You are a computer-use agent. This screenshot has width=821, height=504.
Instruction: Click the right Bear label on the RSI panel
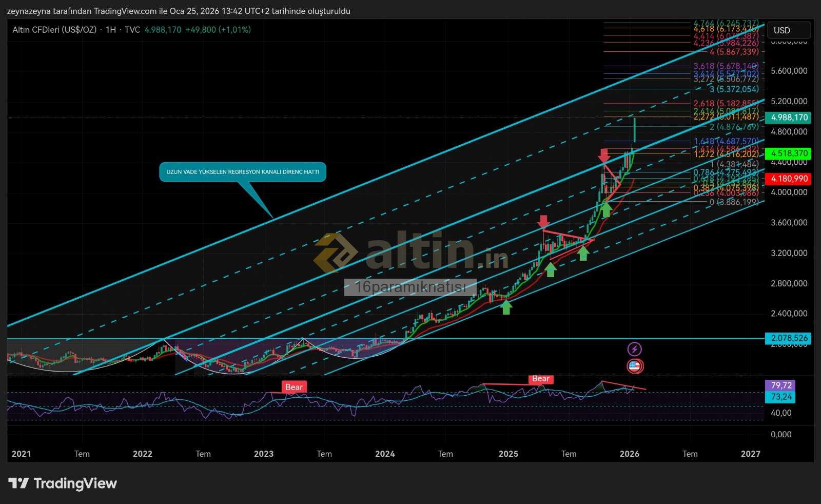click(541, 379)
